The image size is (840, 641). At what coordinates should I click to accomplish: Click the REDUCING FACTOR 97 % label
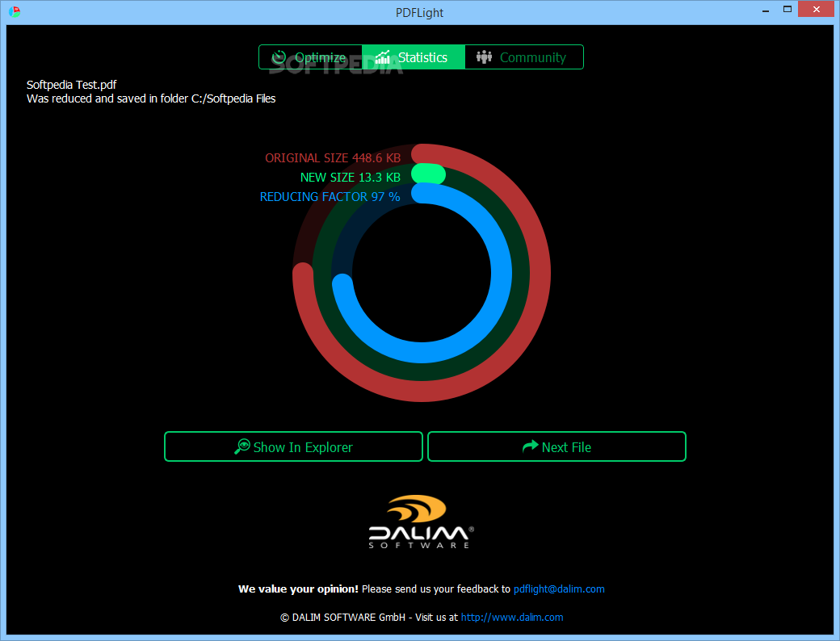coord(330,196)
